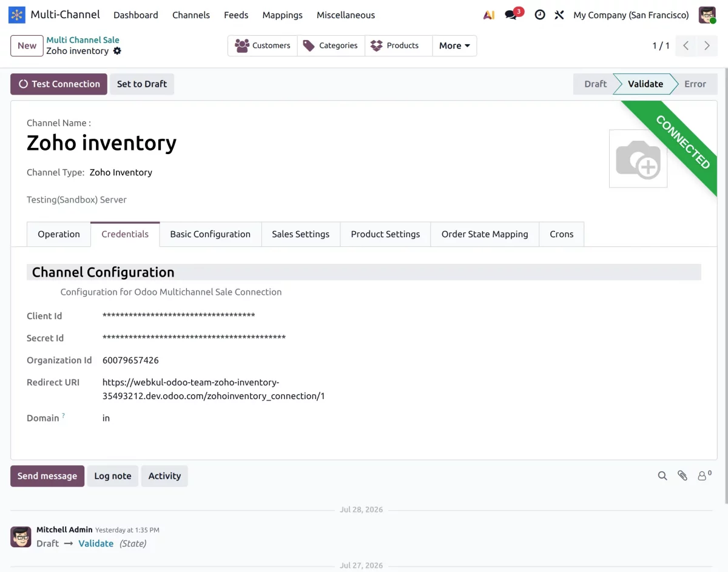Click Mitchell Admin's avatar in the chatter
The image size is (728, 572).
21,537
